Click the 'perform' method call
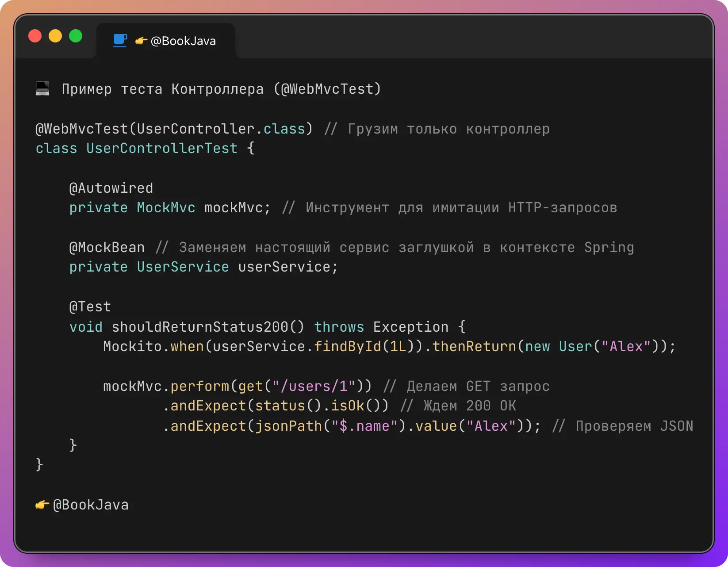 (x=200, y=386)
